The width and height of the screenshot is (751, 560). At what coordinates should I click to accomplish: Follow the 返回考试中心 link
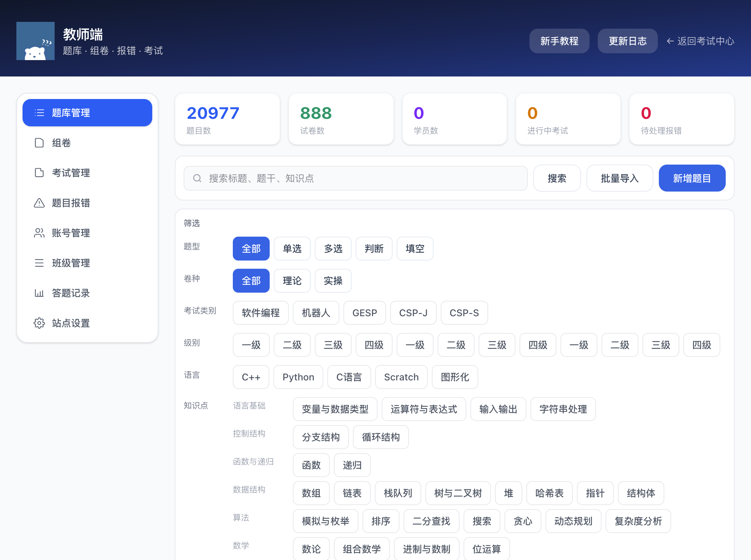click(700, 41)
